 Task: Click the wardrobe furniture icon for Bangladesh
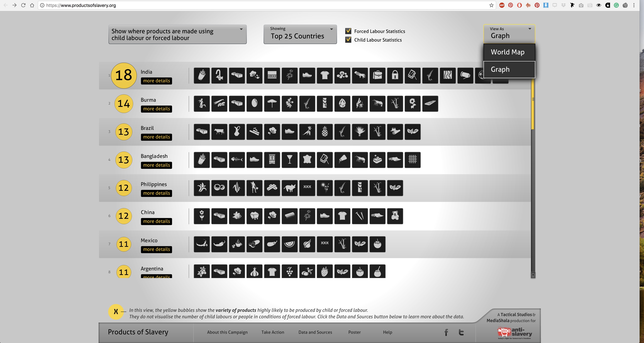click(272, 160)
